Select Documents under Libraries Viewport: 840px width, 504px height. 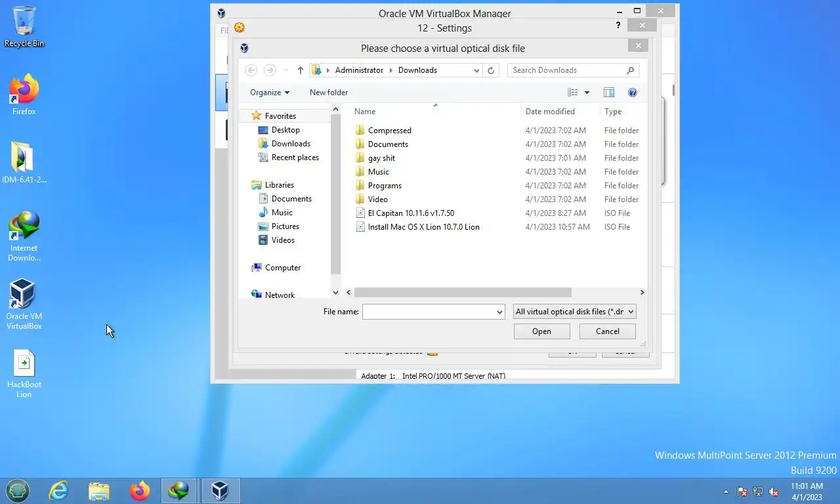pyautogui.click(x=291, y=199)
